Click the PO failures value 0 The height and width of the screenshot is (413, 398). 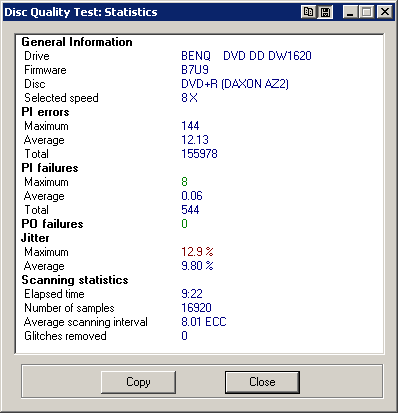(x=184, y=224)
